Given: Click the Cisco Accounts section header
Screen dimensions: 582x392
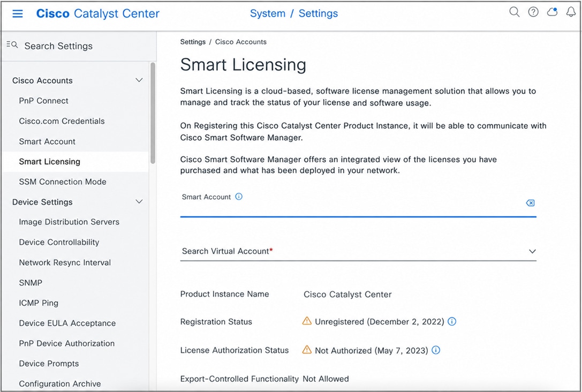Looking at the screenshot, I should click(42, 80).
